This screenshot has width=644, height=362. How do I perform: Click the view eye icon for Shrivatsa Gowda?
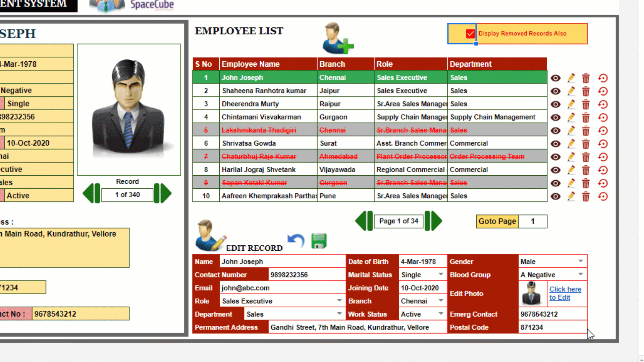pyautogui.click(x=555, y=143)
